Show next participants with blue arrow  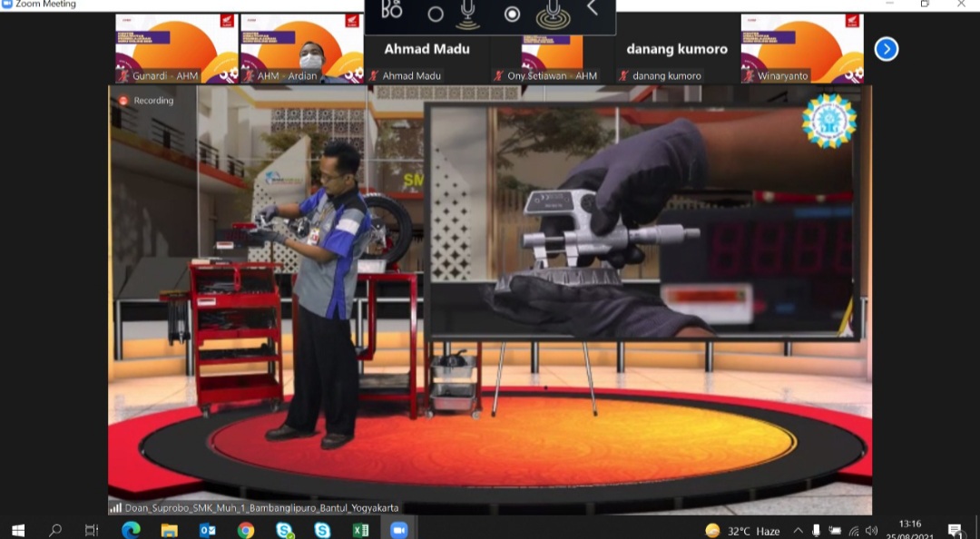click(x=887, y=49)
